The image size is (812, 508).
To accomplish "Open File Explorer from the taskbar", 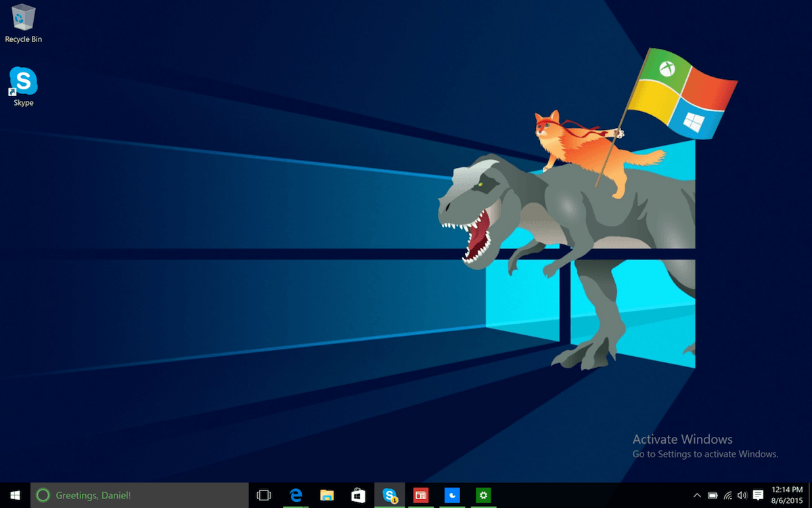I will [x=327, y=495].
